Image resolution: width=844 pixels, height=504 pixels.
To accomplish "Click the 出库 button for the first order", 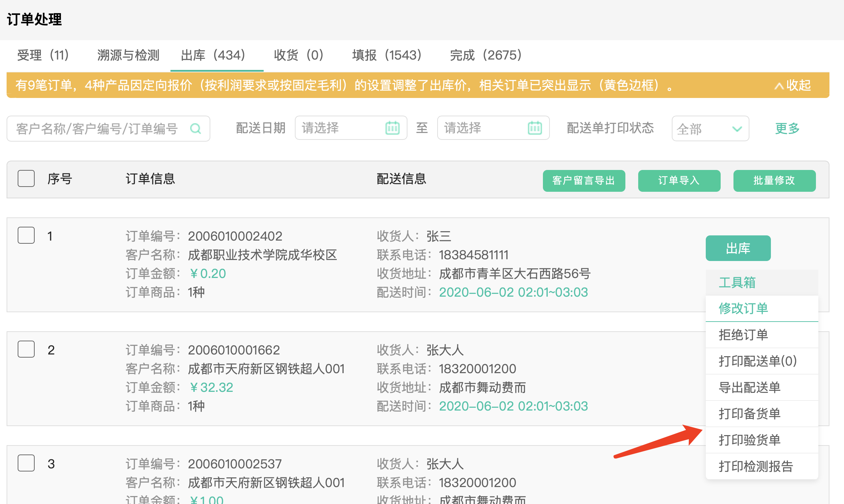I will 738,248.
